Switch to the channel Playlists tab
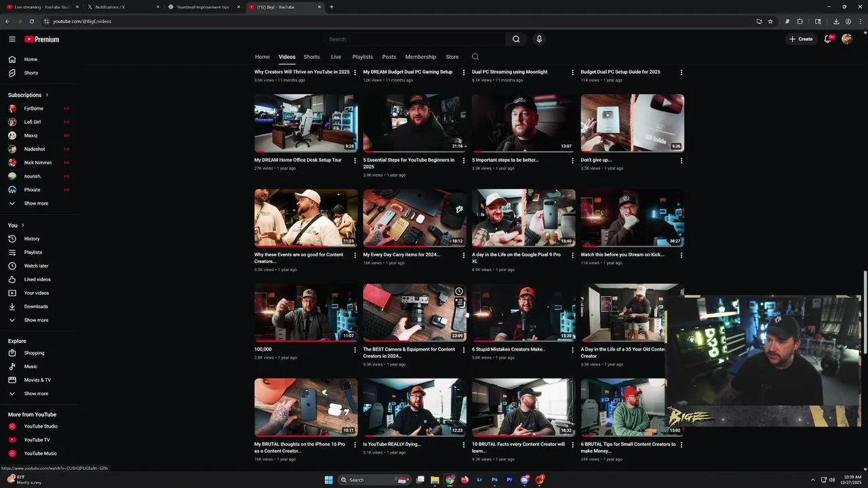 [x=362, y=57]
